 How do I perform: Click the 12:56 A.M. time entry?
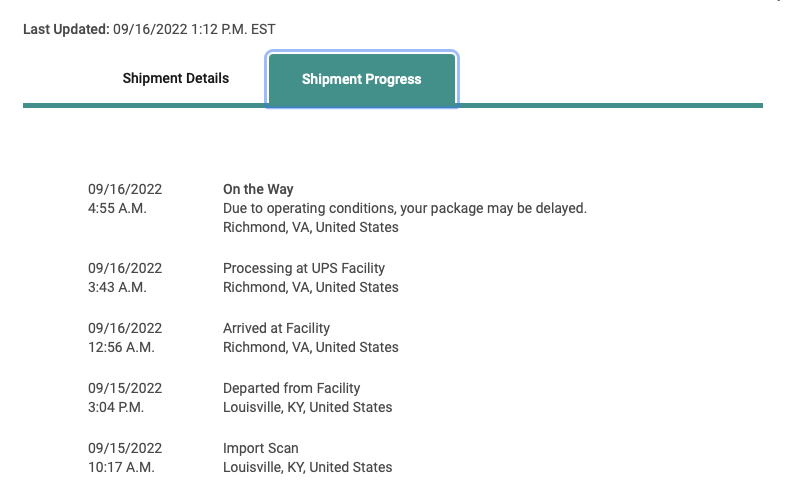(x=121, y=347)
